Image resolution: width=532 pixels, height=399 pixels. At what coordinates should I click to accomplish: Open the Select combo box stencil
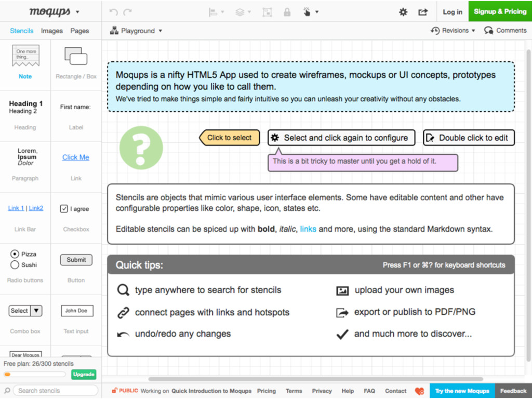click(25, 311)
